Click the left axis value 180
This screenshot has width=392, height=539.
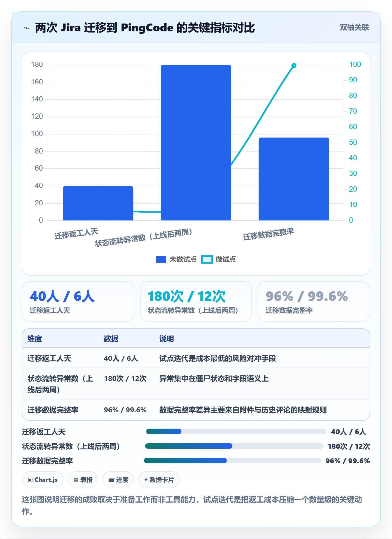[37, 65]
